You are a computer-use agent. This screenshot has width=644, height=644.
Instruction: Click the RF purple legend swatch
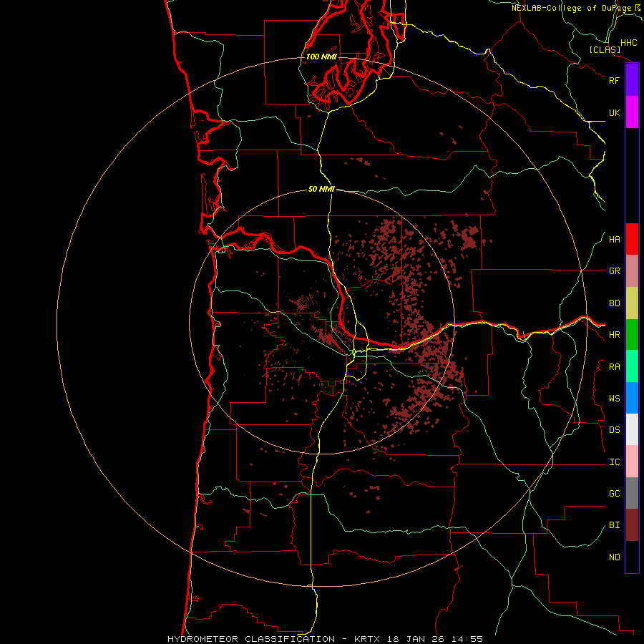632,80
